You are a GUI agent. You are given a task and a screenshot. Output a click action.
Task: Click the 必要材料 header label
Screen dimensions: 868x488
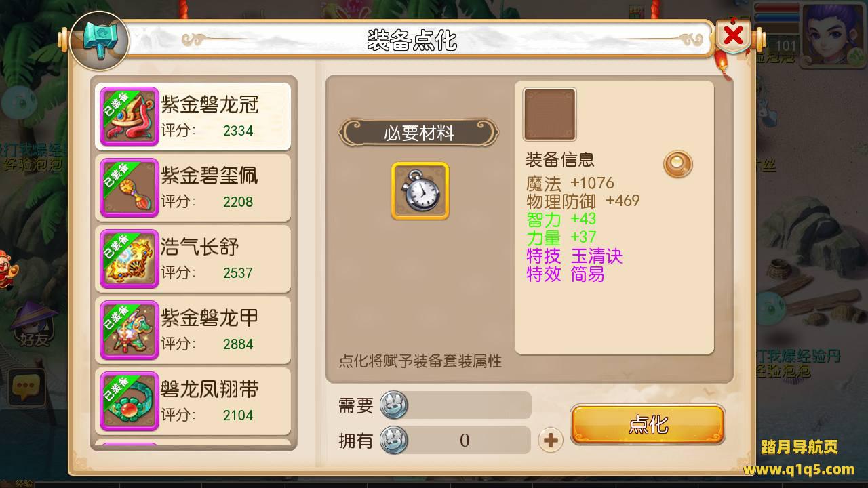(x=418, y=134)
